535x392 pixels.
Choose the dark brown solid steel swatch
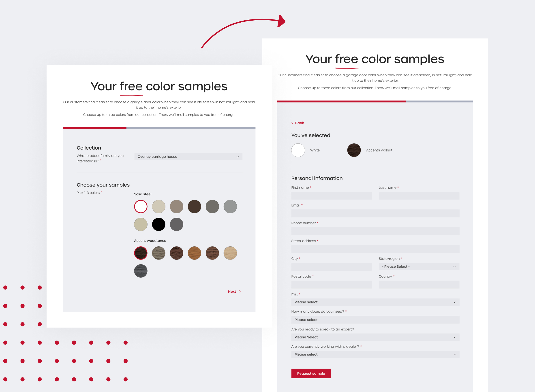194,207
